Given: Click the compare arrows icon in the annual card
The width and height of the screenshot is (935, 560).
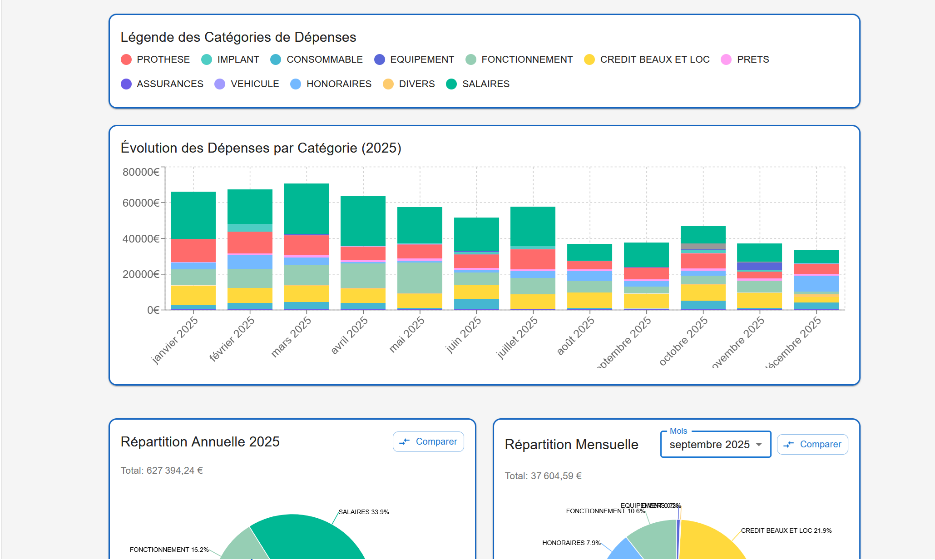Looking at the screenshot, I should 404,441.
